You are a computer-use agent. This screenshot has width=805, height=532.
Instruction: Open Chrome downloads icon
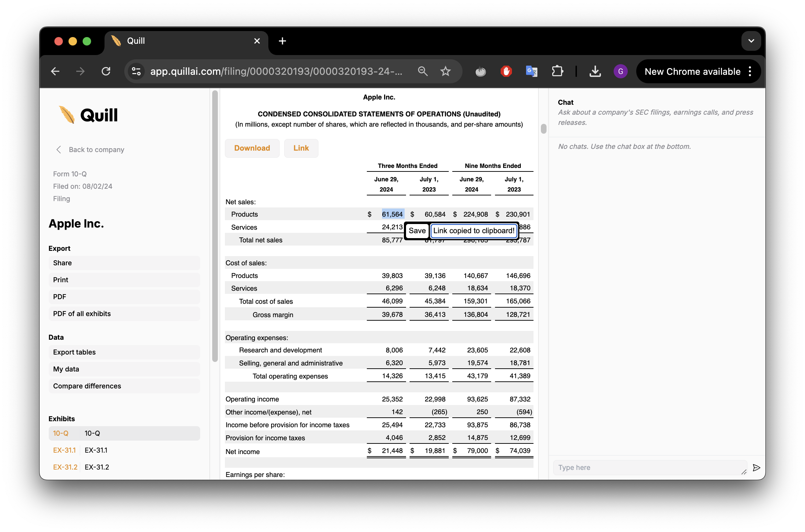coord(595,72)
